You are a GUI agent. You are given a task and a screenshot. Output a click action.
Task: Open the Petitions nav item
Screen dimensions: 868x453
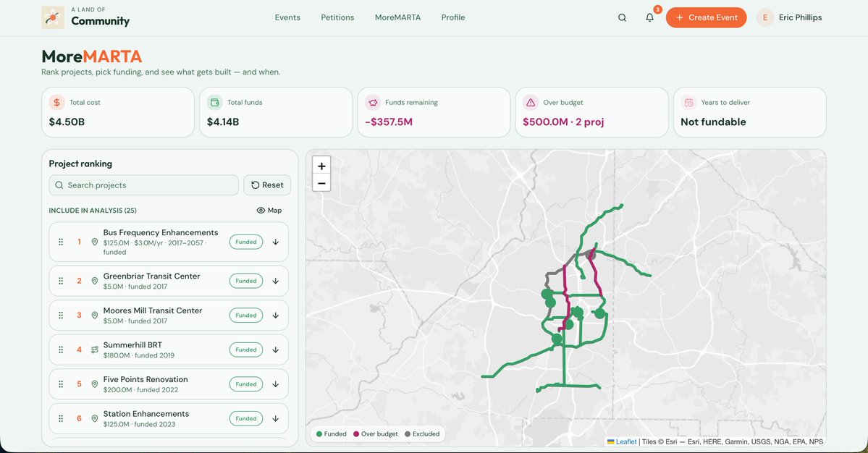[337, 17]
